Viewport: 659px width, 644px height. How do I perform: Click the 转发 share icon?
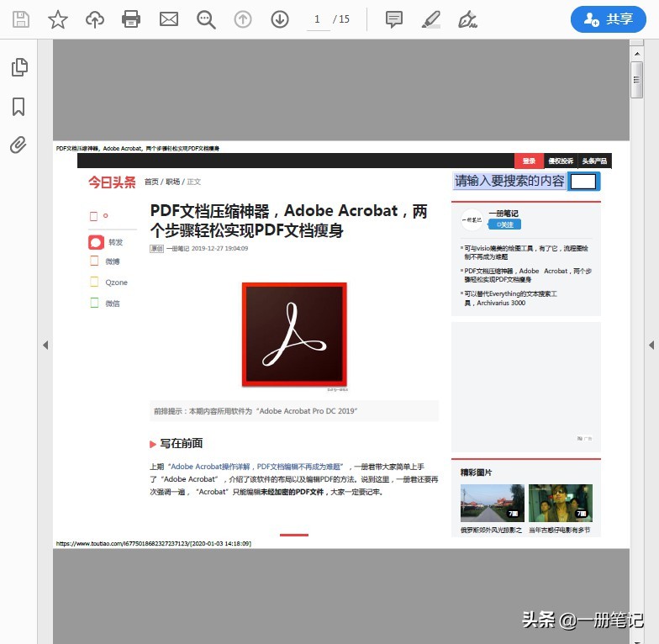(x=96, y=242)
